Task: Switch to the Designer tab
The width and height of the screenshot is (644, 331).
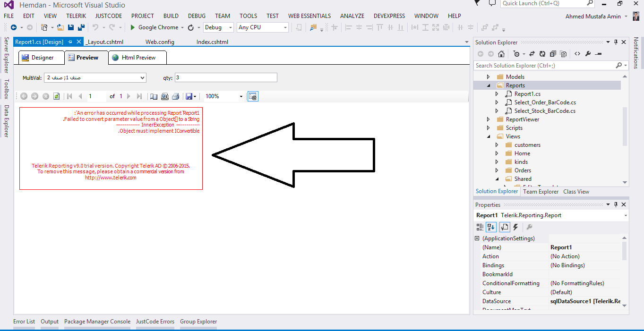Action: point(42,58)
